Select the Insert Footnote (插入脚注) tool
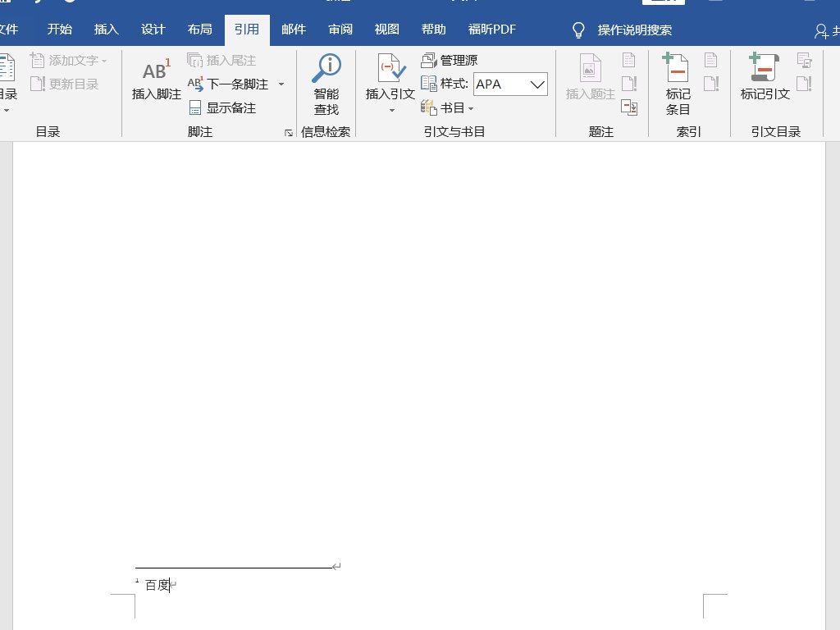This screenshot has width=840, height=630. [155, 78]
